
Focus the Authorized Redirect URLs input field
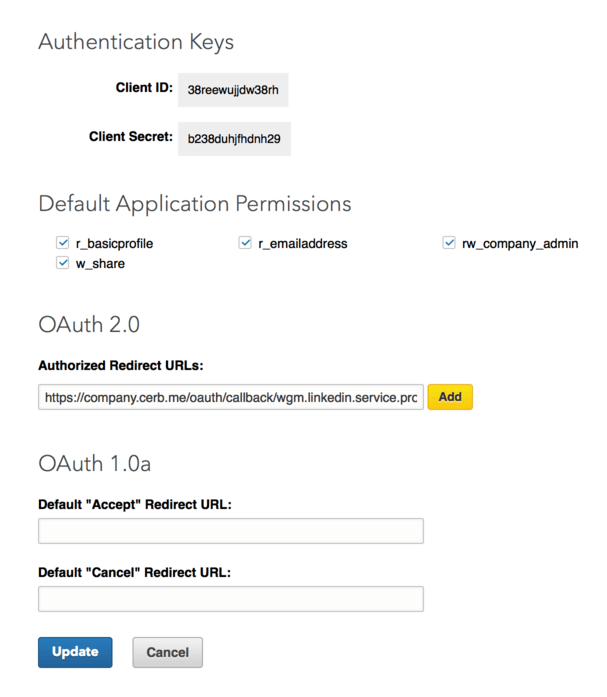tap(231, 397)
